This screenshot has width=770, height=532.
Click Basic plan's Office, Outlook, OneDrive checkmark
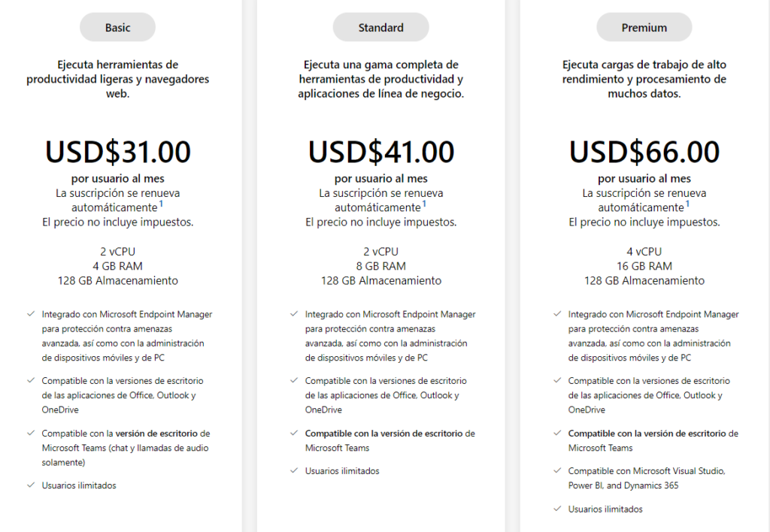click(30, 381)
